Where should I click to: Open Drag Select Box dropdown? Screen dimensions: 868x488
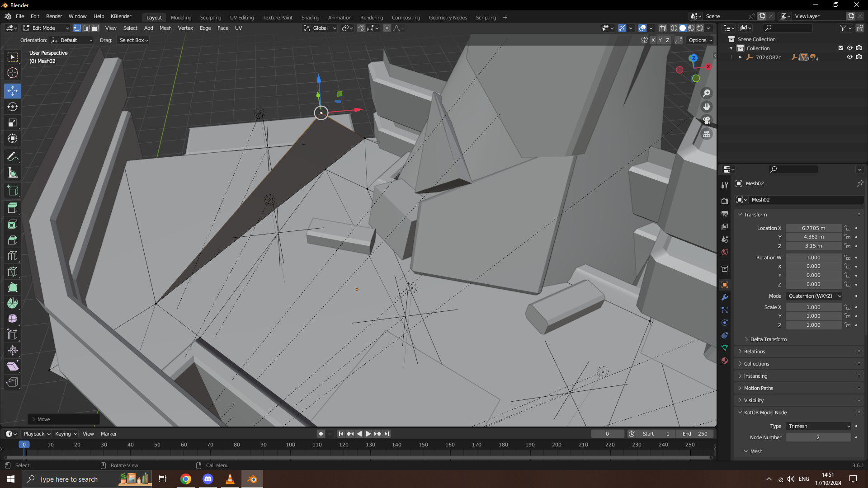click(x=133, y=40)
